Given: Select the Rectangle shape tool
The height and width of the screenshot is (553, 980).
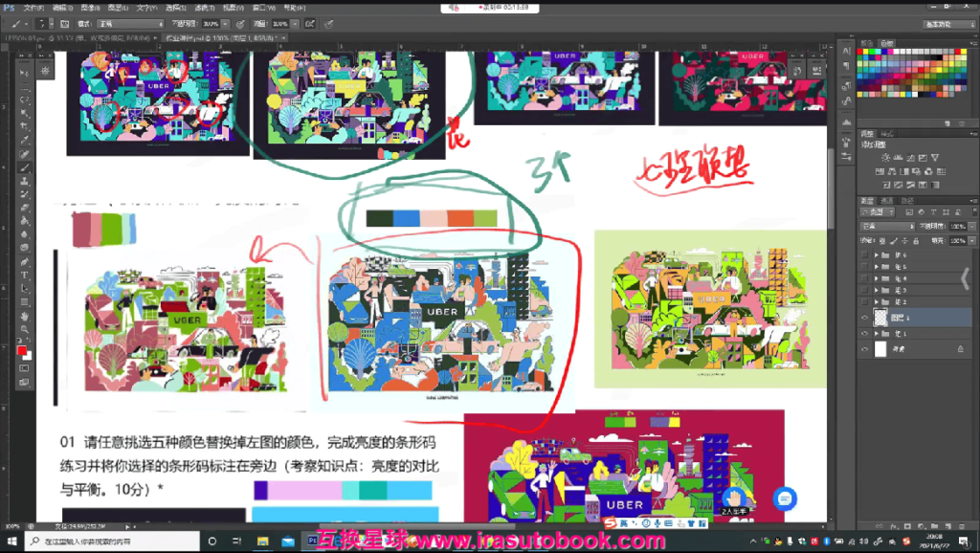Looking at the screenshot, I should (24, 302).
